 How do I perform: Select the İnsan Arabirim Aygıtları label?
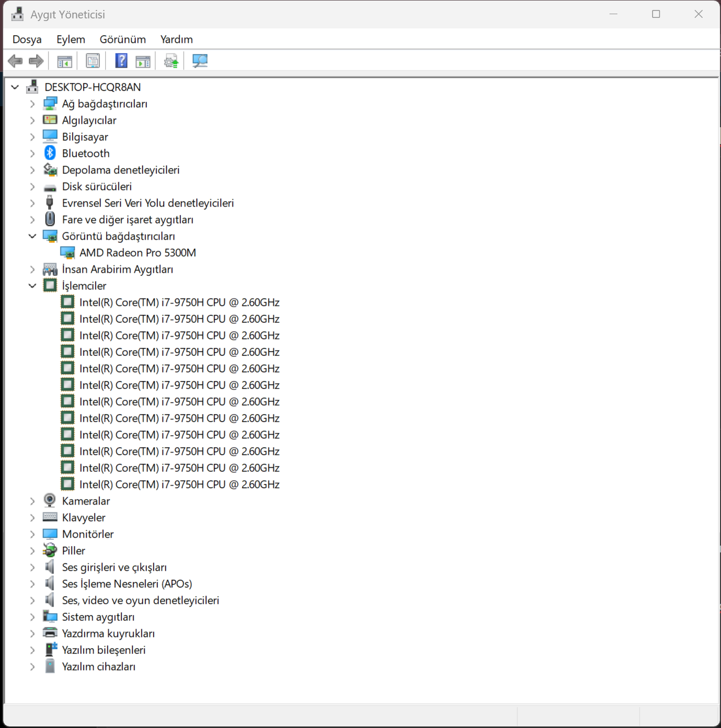[x=118, y=269]
